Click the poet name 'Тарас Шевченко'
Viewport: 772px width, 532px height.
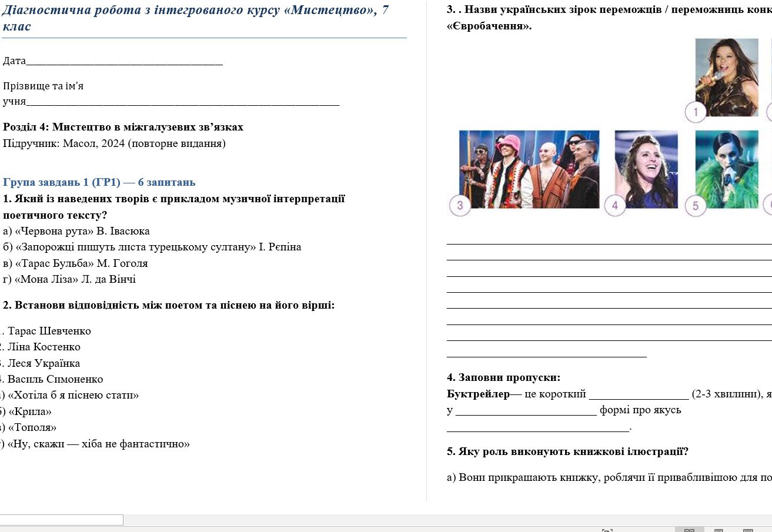[x=49, y=331]
